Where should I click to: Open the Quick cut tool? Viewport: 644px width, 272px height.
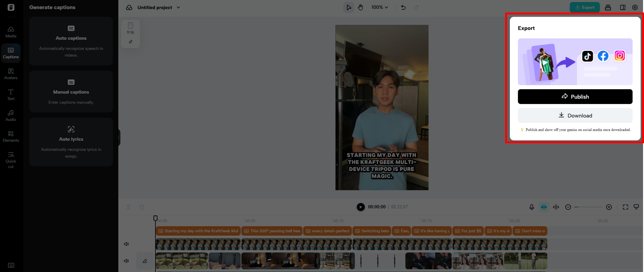[11, 160]
